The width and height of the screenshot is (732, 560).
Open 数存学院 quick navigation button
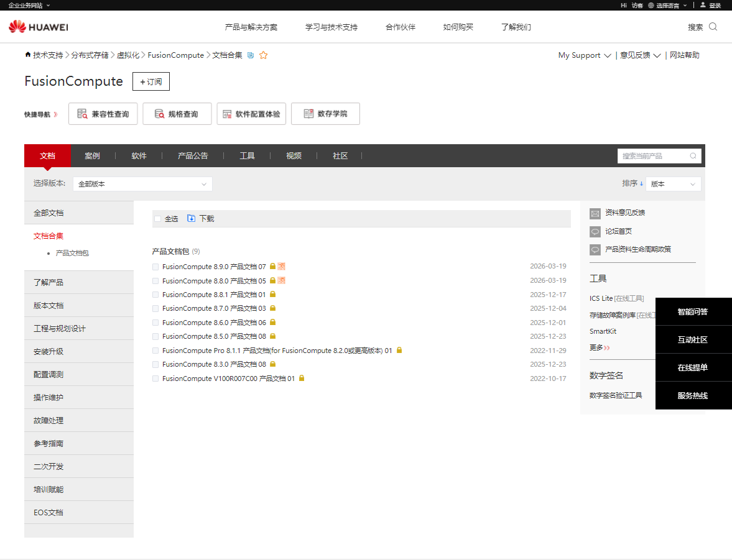click(325, 114)
